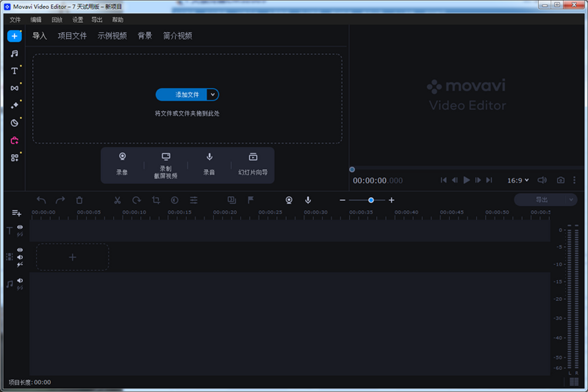Click the 录制截屏视频 button

(x=166, y=165)
